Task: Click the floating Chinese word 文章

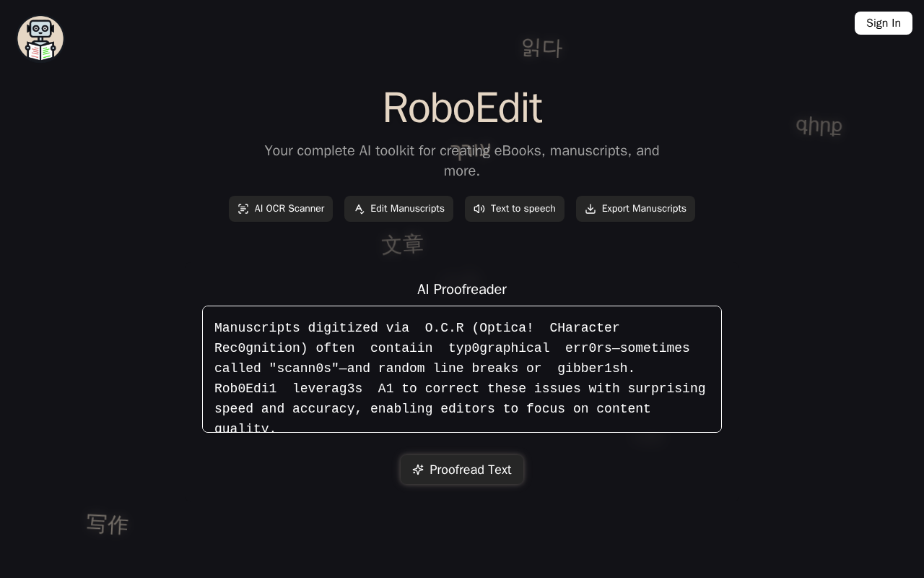Action: [402, 244]
